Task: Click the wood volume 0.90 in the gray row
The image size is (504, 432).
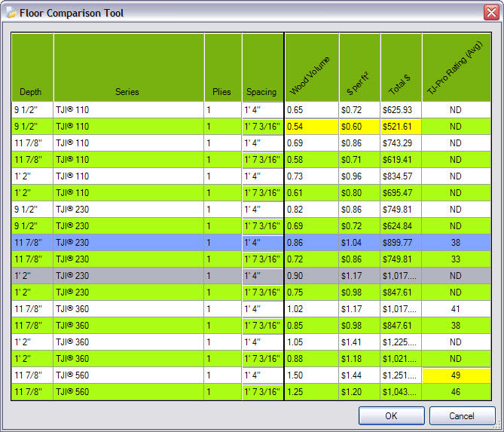Action: [311, 276]
